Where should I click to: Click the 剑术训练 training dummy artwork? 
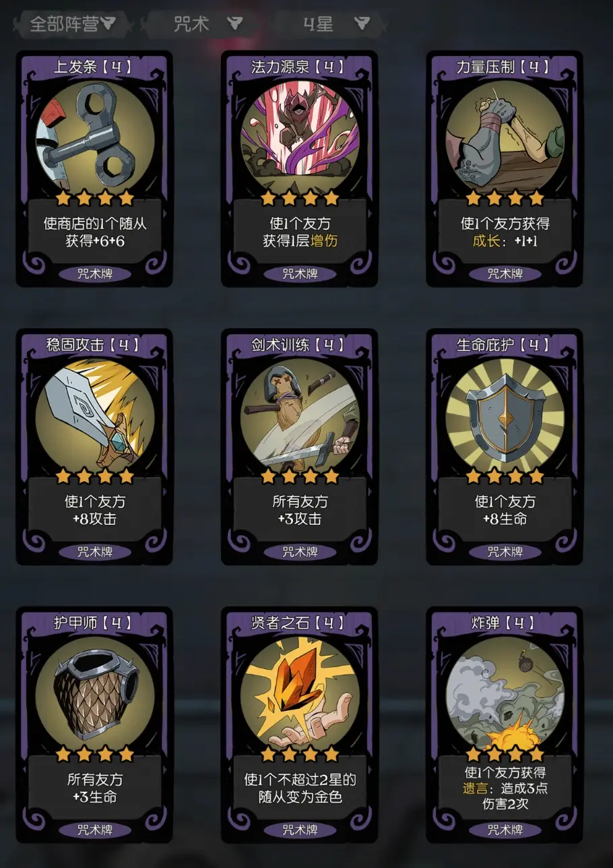(299, 416)
